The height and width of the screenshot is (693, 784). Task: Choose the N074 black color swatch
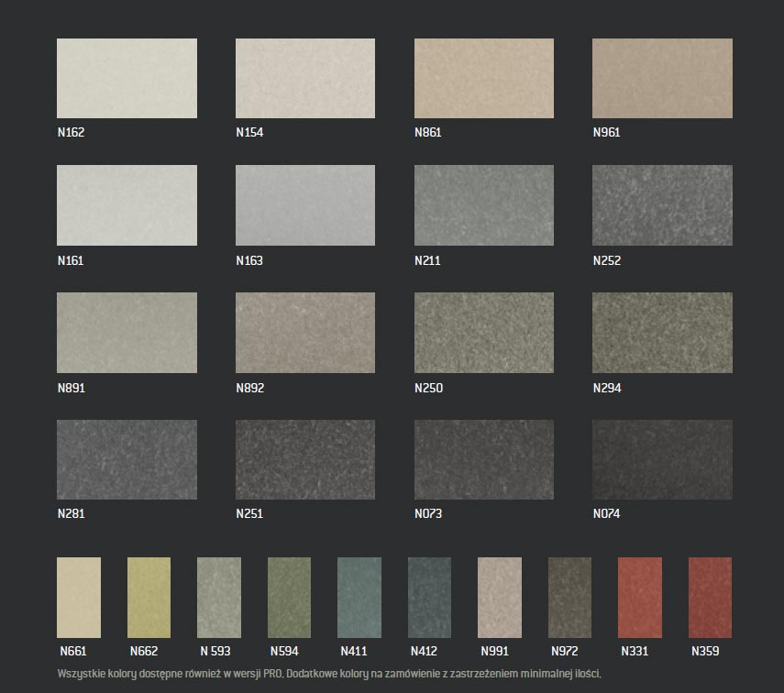[662, 459]
